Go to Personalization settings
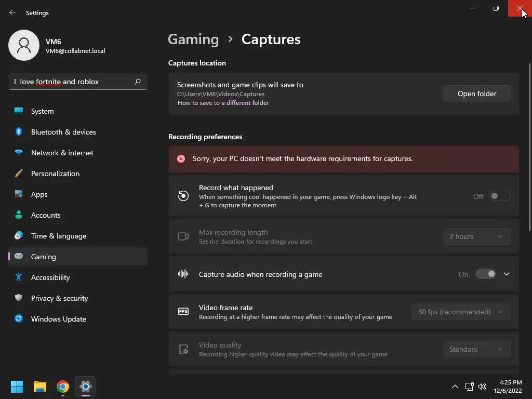Image resolution: width=532 pixels, height=399 pixels. pos(55,174)
